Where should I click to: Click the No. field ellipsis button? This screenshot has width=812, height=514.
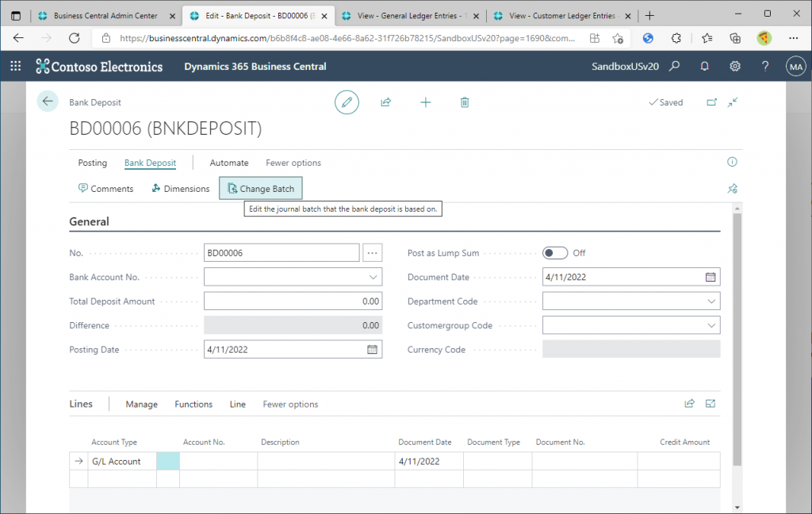coord(372,253)
